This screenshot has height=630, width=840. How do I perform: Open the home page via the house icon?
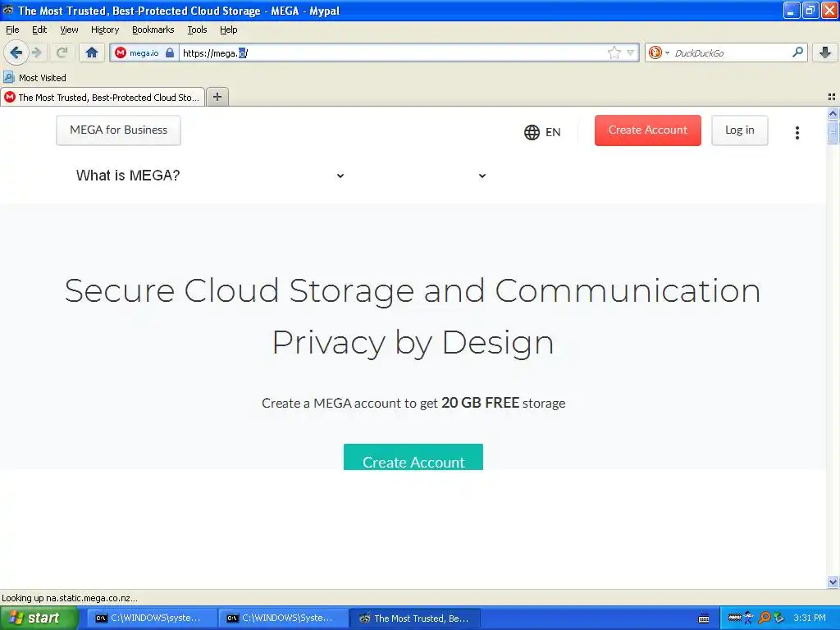tap(92, 52)
